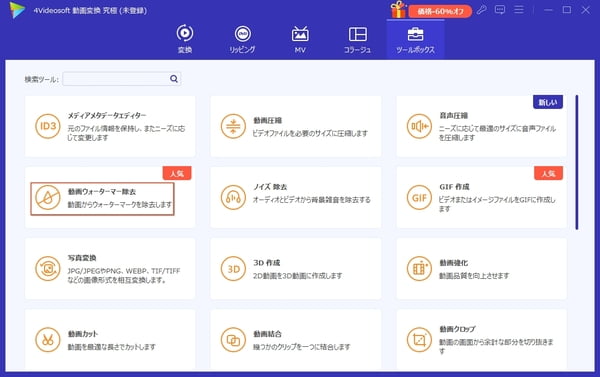This screenshot has height=377, width=600.
Task: Click the 動画カット title text
Action: click(83, 334)
